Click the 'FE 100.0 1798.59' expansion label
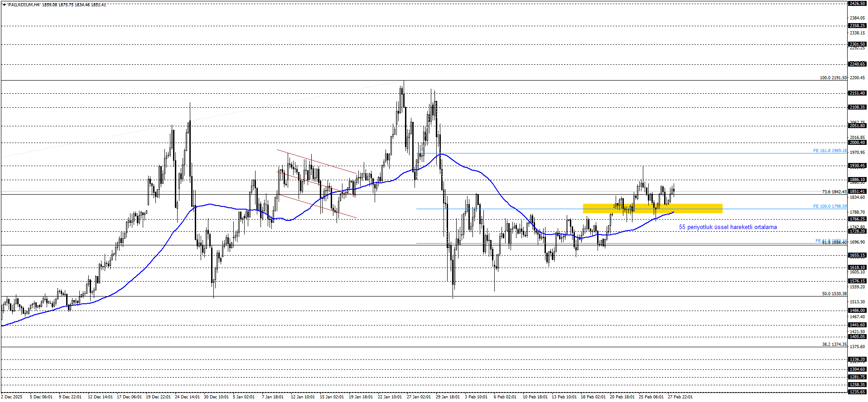The width and height of the screenshot is (868, 402). pos(829,206)
